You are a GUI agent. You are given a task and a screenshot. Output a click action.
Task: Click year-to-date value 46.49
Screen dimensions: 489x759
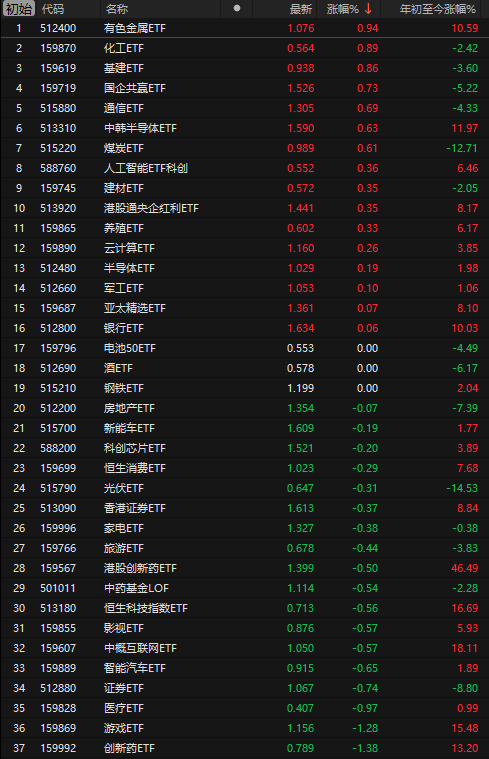pyautogui.click(x=465, y=568)
